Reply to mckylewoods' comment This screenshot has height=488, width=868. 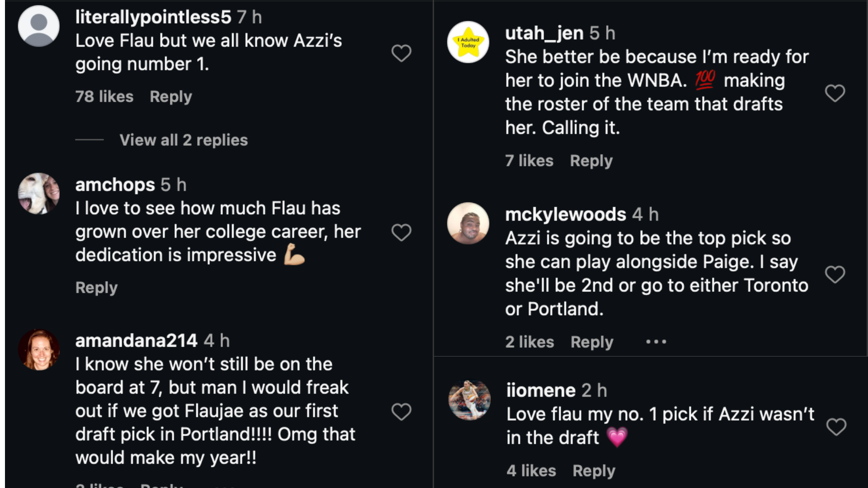592,342
